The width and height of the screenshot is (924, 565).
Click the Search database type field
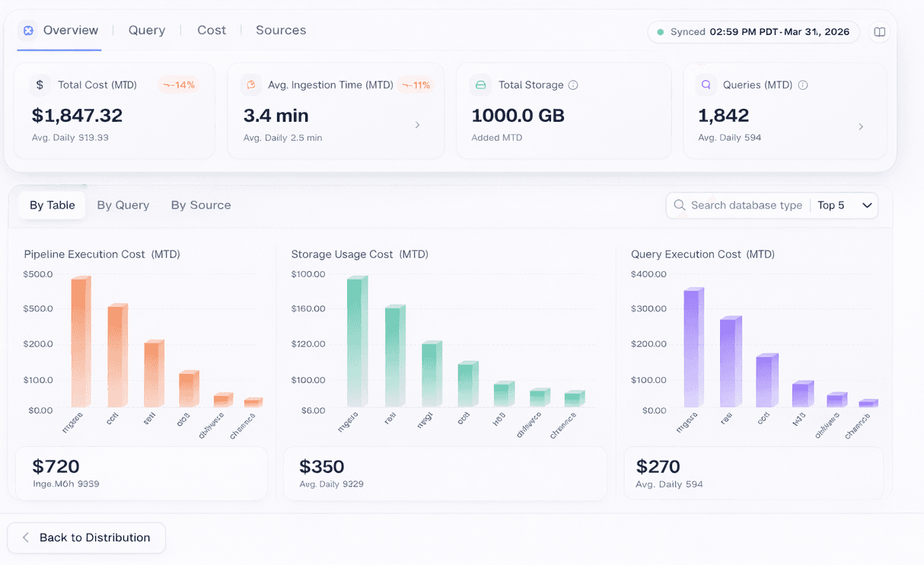[x=746, y=206]
